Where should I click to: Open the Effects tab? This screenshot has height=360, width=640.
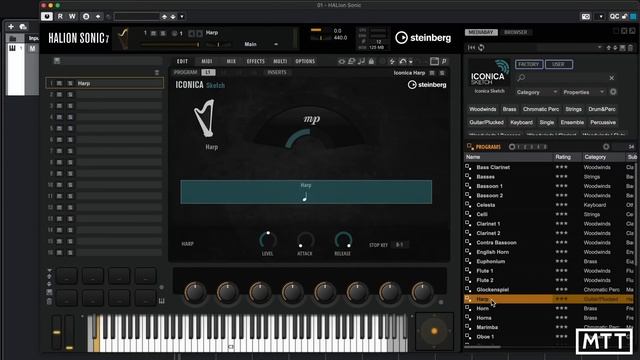[256, 61]
